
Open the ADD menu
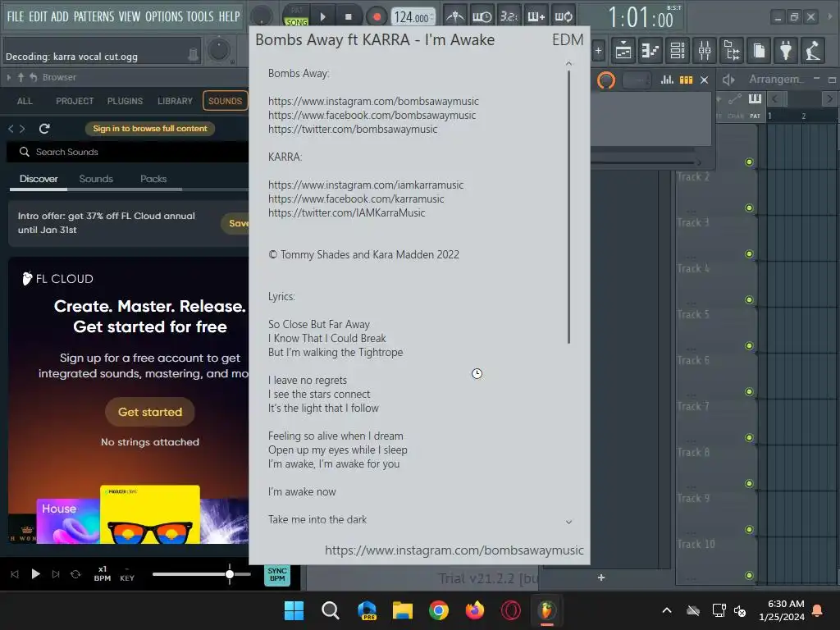point(59,16)
